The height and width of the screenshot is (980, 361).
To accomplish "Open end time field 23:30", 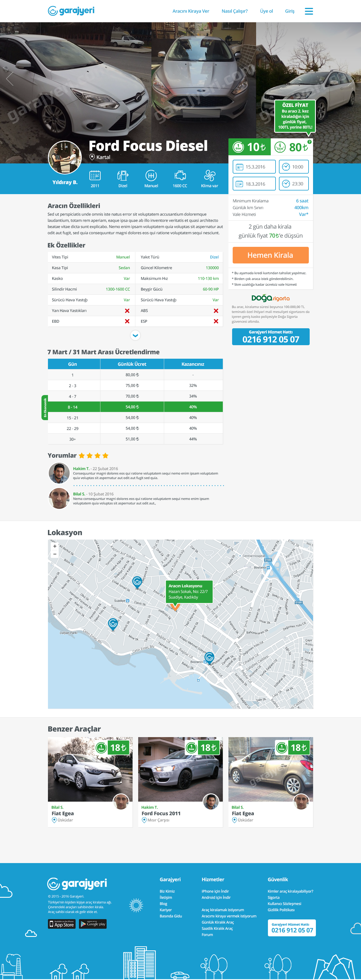I will (x=294, y=184).
